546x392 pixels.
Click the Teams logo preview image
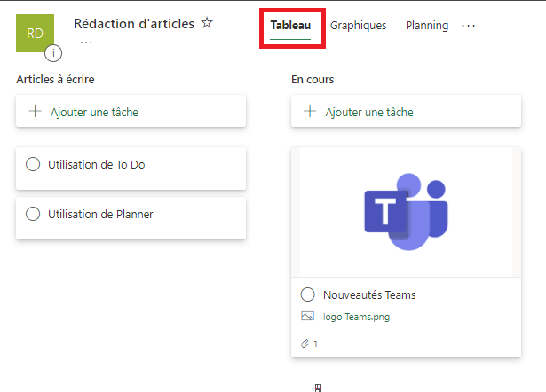tap(406, 212)
